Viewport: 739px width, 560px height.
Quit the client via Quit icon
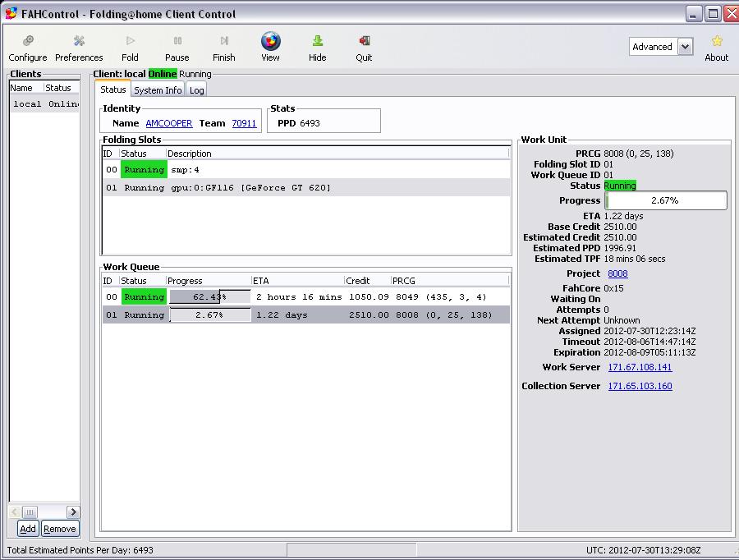tap(364, 41)
